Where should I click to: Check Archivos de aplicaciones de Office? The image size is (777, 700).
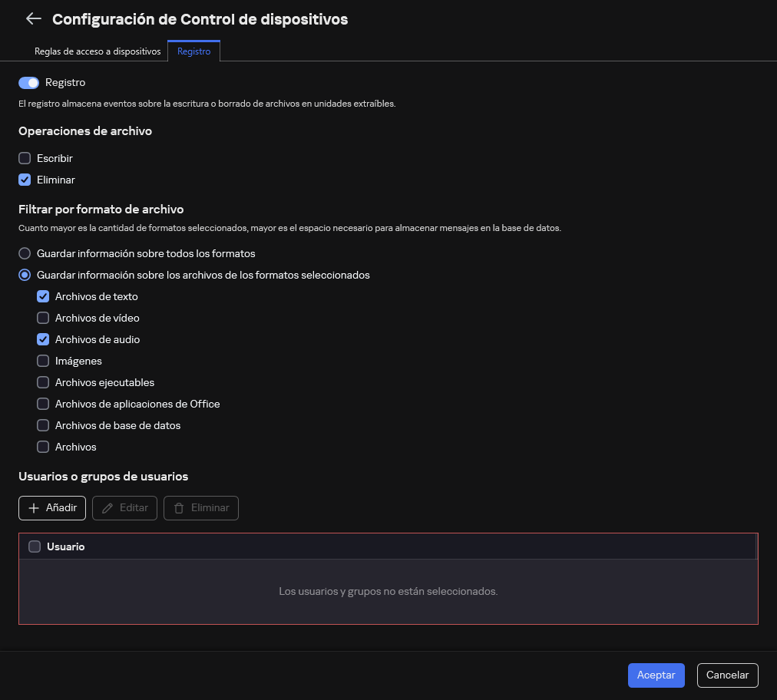[43, 404]
